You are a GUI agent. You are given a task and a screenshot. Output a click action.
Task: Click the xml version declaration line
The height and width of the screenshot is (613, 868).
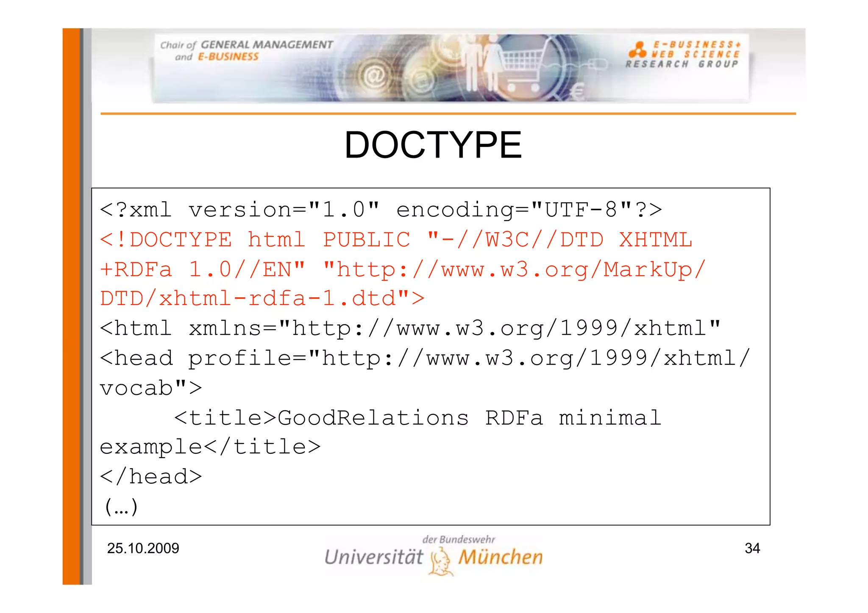[381, 210]
